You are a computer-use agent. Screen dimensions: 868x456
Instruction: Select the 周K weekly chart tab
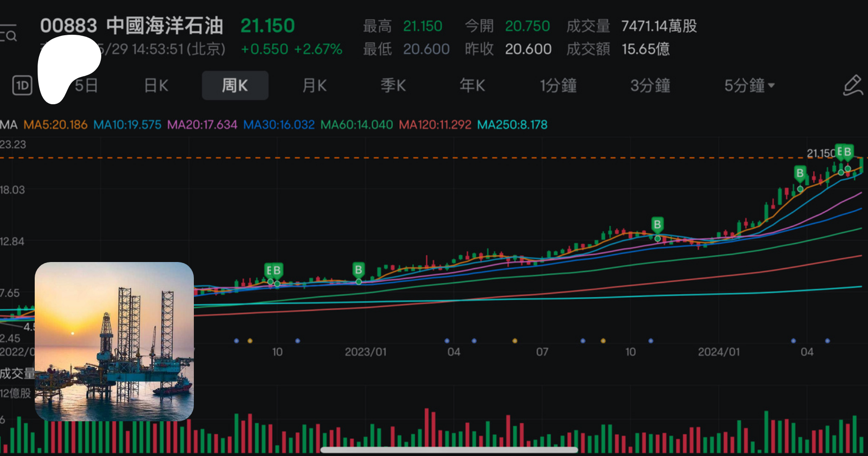(235, 86)
